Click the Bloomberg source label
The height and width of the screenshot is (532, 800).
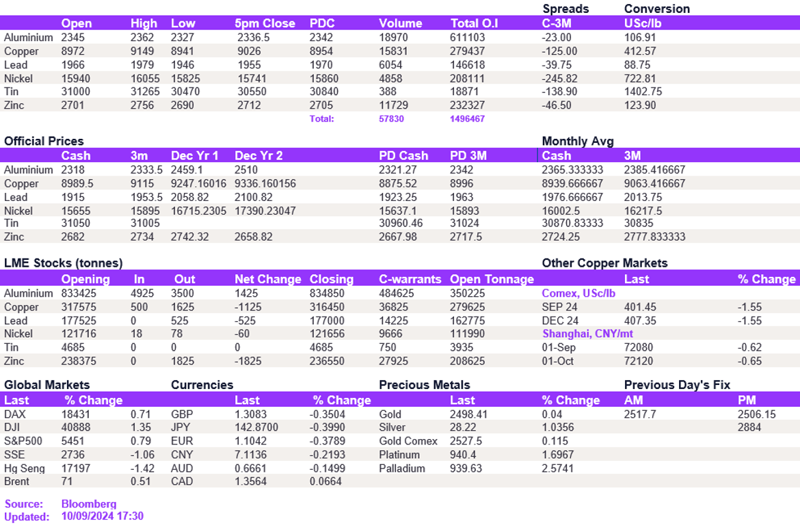coord(89,504)
